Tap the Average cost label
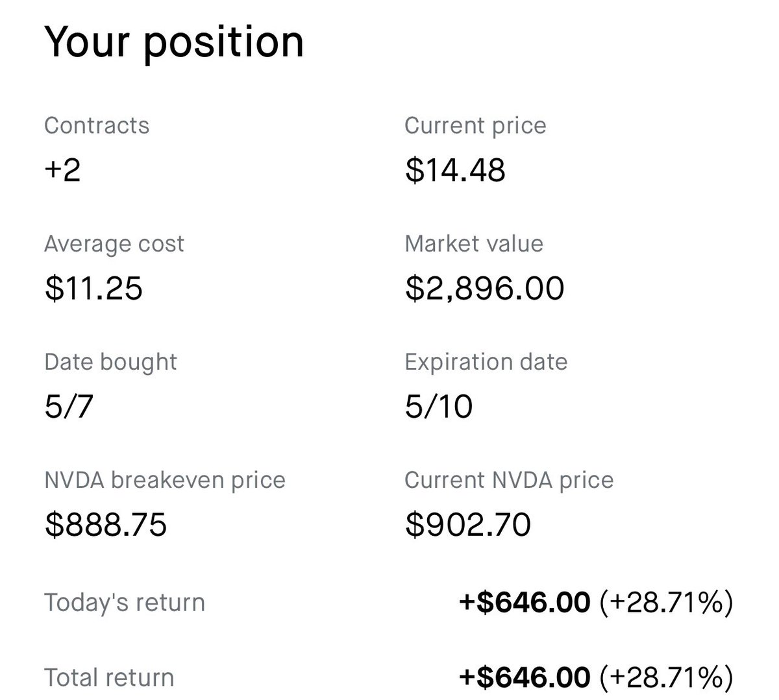The image size is (779, 700). [114, 244]
